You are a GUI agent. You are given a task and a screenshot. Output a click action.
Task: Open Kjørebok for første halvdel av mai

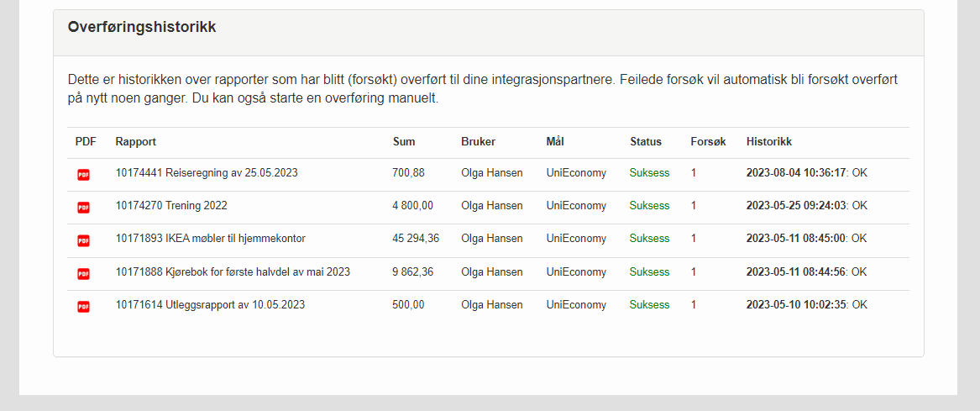pos(233,272)
